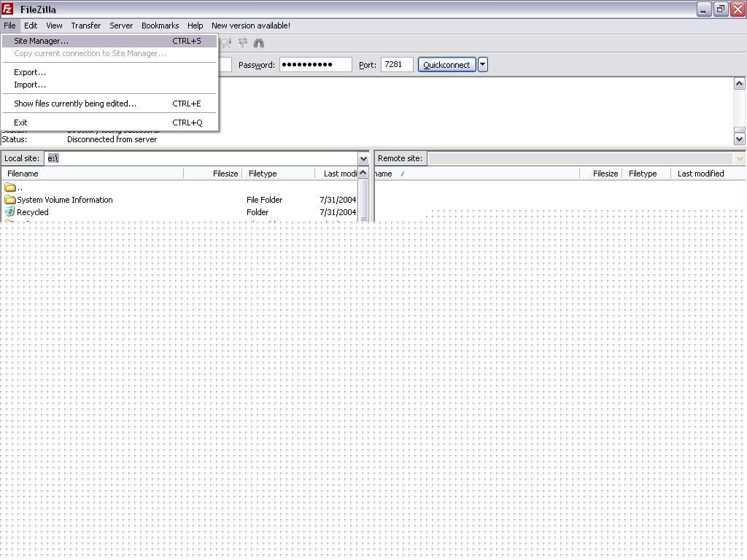Click the message log scroll up arrow
Screen dimensions: 747x560
click(x=740, y=84)
